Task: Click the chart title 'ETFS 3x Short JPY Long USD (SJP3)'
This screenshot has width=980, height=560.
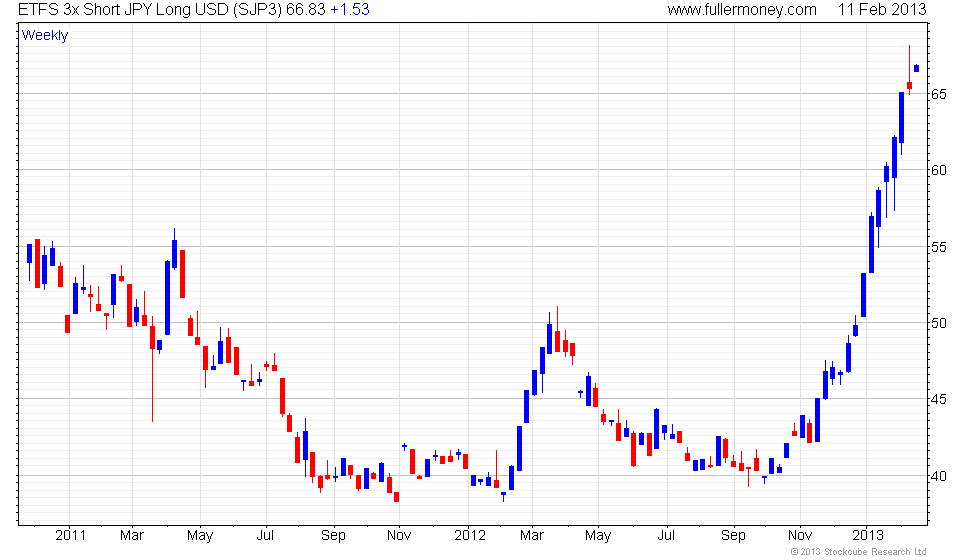Action: tap(150, 10)
